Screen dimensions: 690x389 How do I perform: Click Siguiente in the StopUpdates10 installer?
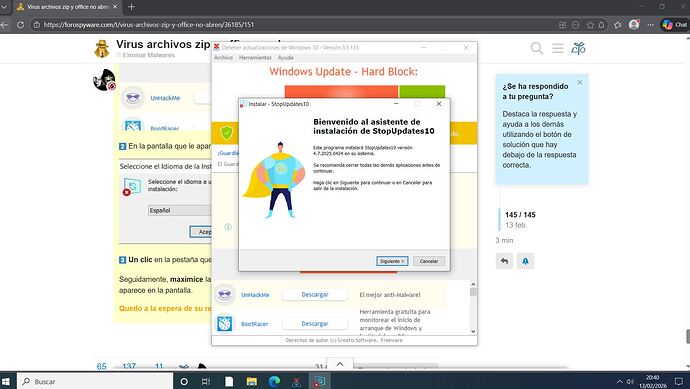click(392, 261)
